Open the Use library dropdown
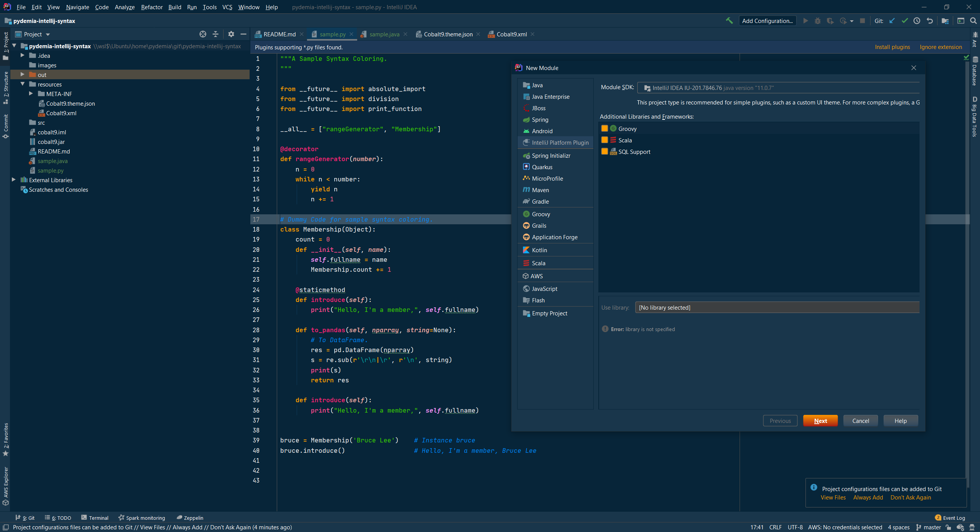This screenshot has width=980, height=532. (777, 307)
